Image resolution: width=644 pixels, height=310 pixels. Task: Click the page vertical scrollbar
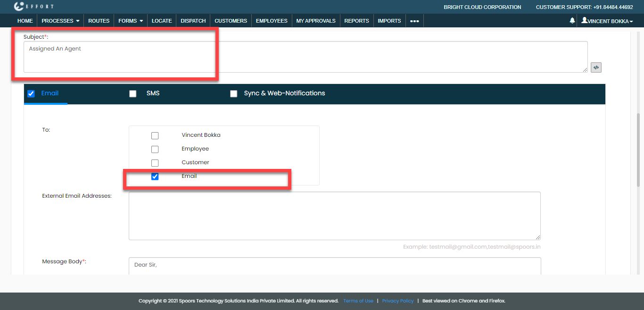coord(639,151)
